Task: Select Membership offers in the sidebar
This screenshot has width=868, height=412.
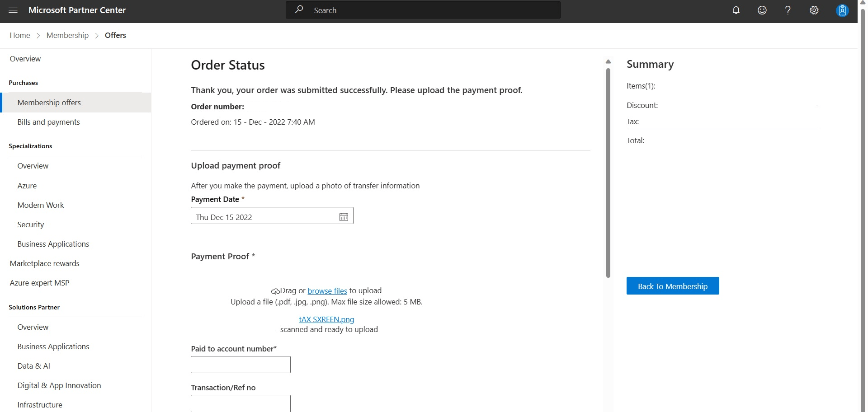Action: point(50,103)
